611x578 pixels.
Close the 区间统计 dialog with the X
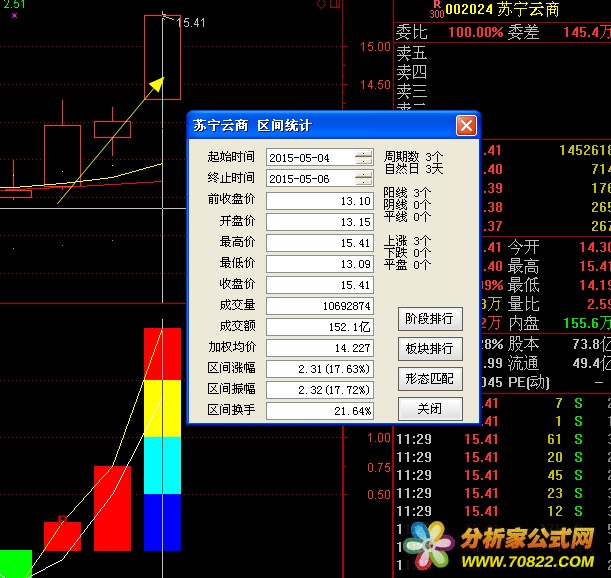466,125
